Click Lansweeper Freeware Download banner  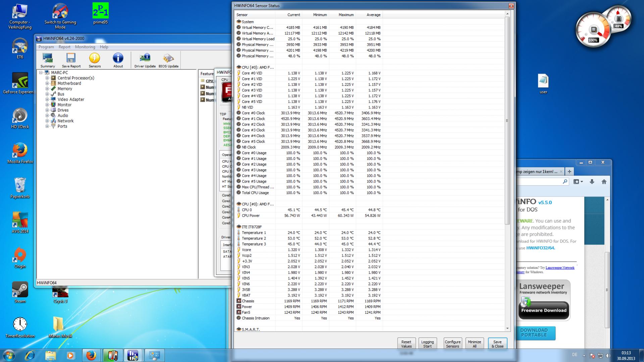coord(544,301)
